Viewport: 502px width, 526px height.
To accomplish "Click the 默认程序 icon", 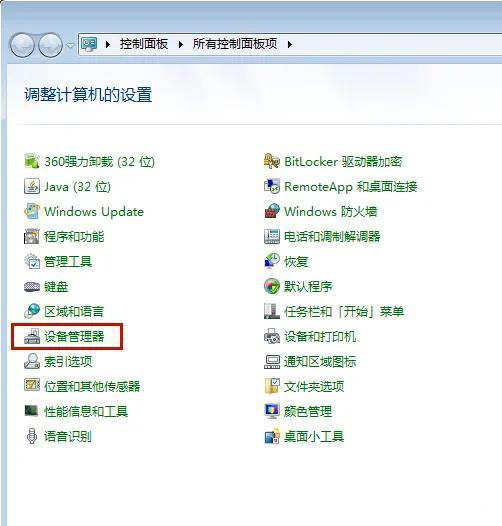I will (x=272, y=286).
